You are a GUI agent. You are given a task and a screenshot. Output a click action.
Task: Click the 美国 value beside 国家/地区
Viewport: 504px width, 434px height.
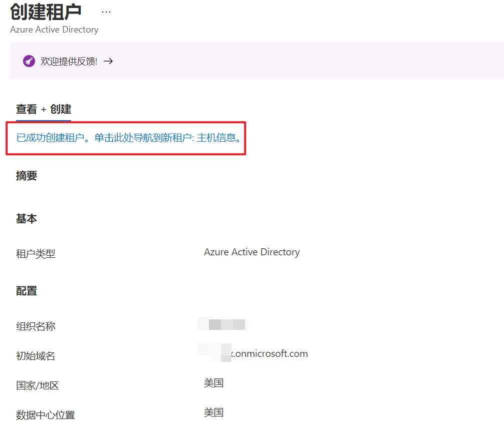click(x=213, y=383)
